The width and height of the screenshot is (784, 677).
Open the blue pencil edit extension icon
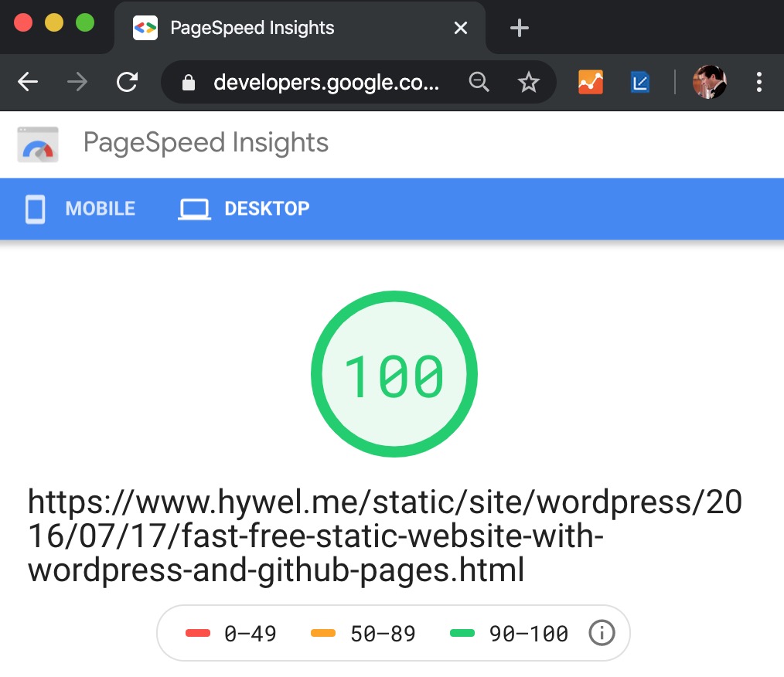[640, 83]
